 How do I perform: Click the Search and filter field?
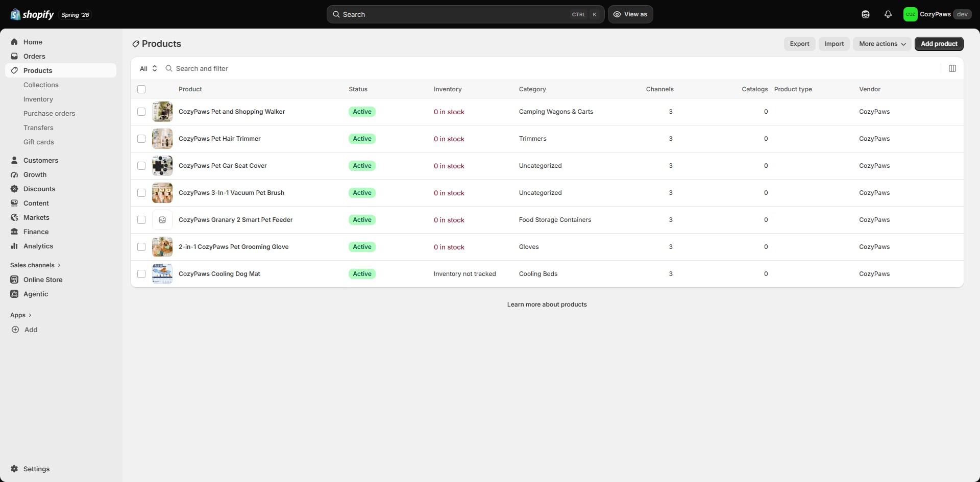[x=551, y=68]
